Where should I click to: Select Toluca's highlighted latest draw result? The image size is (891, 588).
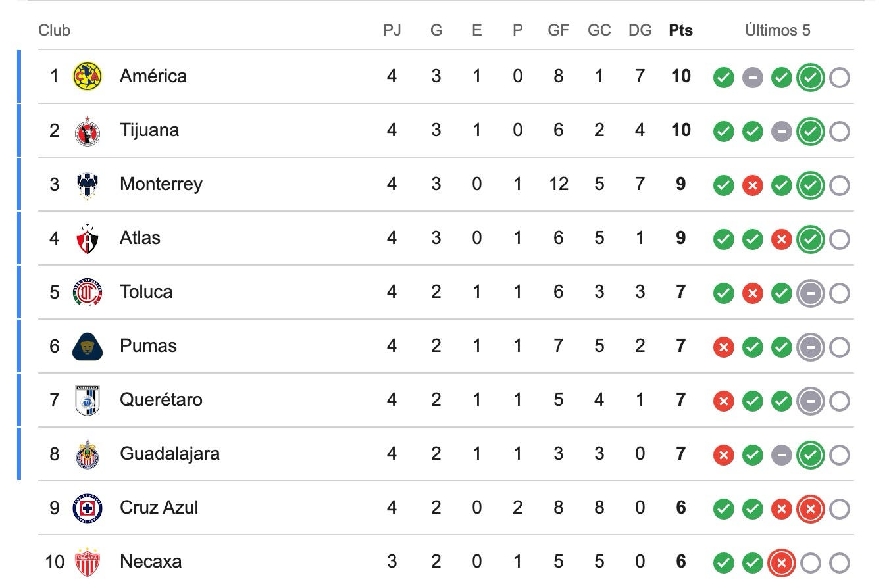pos(810,294)
